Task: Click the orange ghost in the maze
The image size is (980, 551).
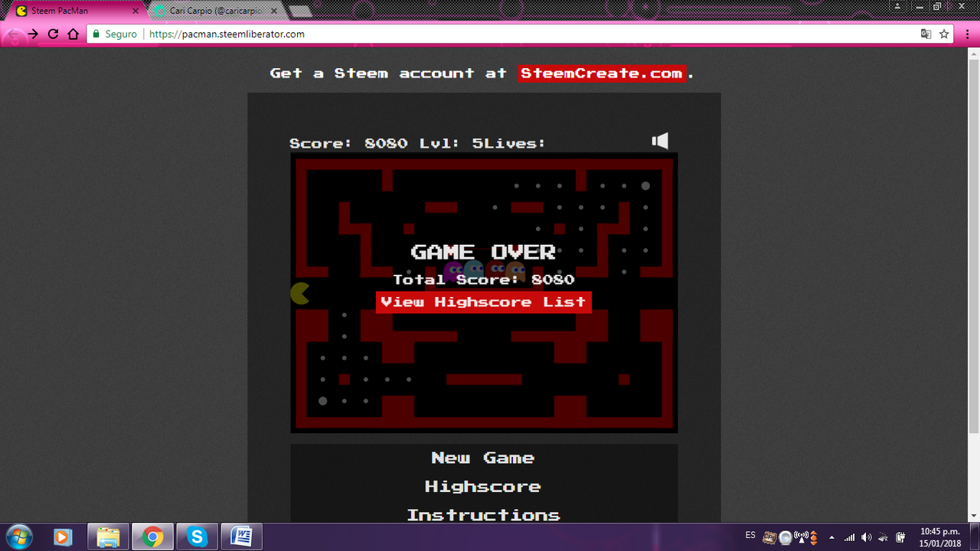Action: pyautogui.click(x=515, y=271)
